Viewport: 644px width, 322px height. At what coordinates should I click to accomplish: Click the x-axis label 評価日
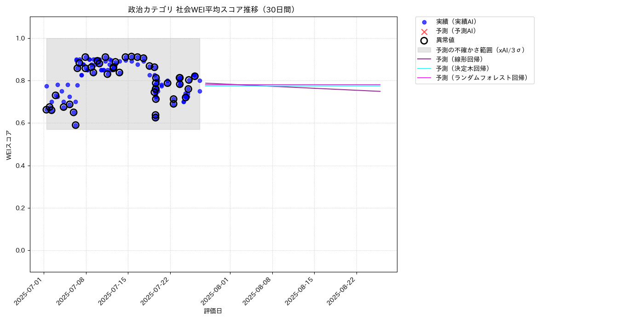click(213, 311)
